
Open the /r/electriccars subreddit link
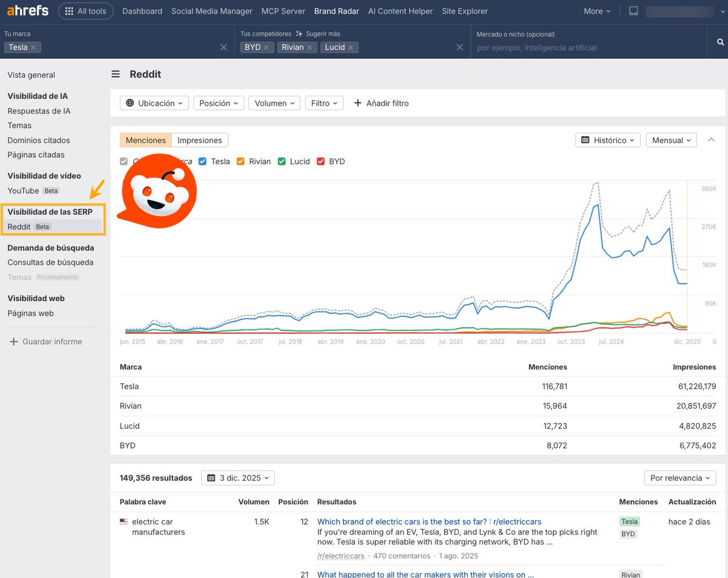[340, 556]
